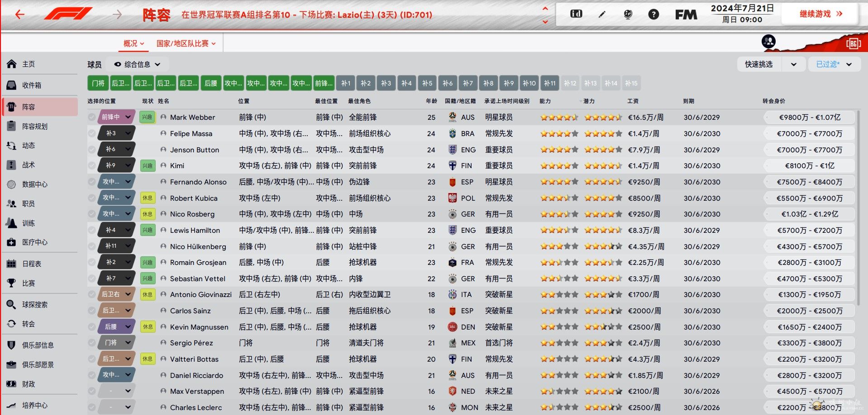Open 动态 dynamics in sidebar
The image size is (868, 415).
[x=40, y=146]
